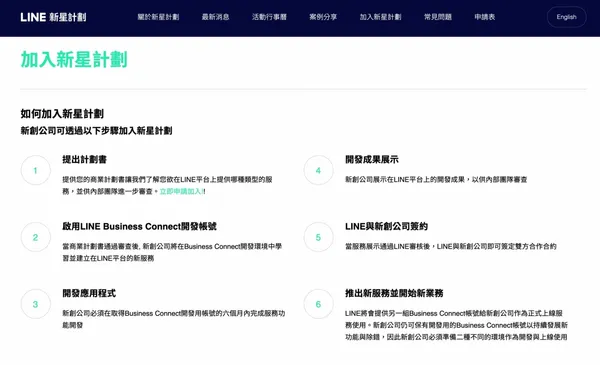The width and height of the screenshot is (600, 365).
Task: Open 活動行事曆 navigation item
Action: pyautogui.click(x=269, y=17)
